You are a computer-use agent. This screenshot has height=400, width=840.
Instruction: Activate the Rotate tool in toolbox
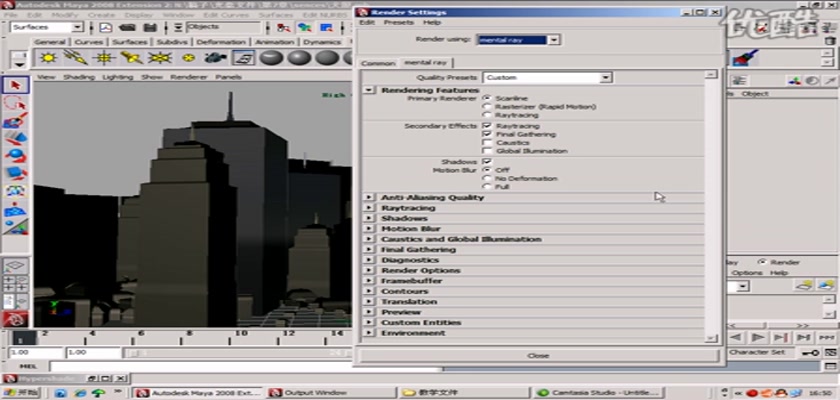tap(16, 156)
